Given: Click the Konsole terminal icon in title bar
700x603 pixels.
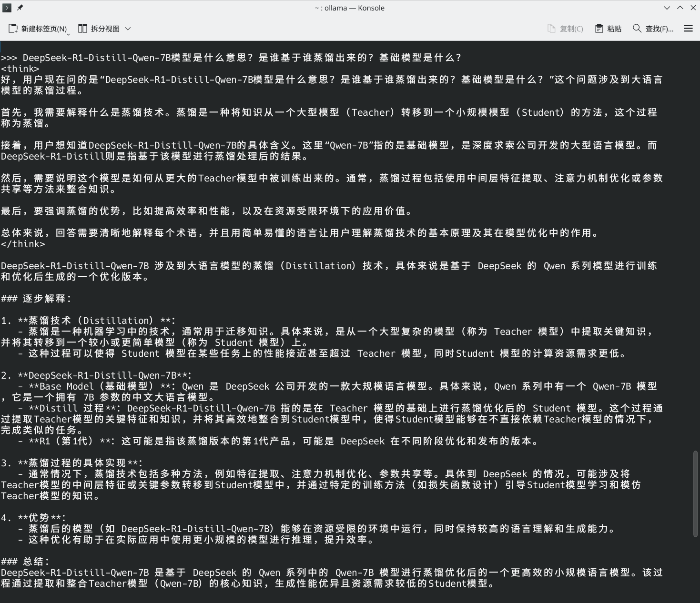Looking at the screenshot, I should coord(7,8).
